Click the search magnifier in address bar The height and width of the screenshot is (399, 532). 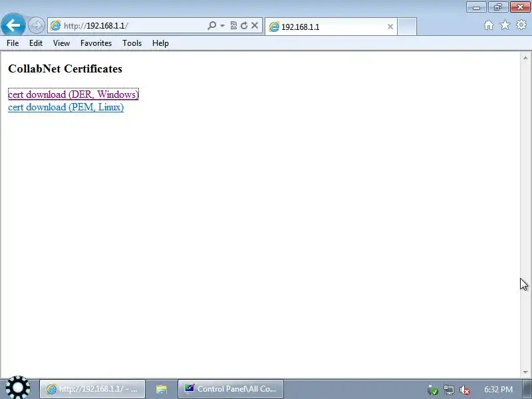[211, 25]
